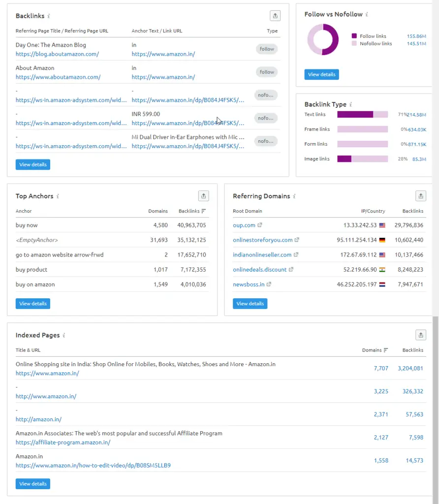Open how-to-edit-video indexed page URL
Screen dimensions: 439x504
(93, 466)
